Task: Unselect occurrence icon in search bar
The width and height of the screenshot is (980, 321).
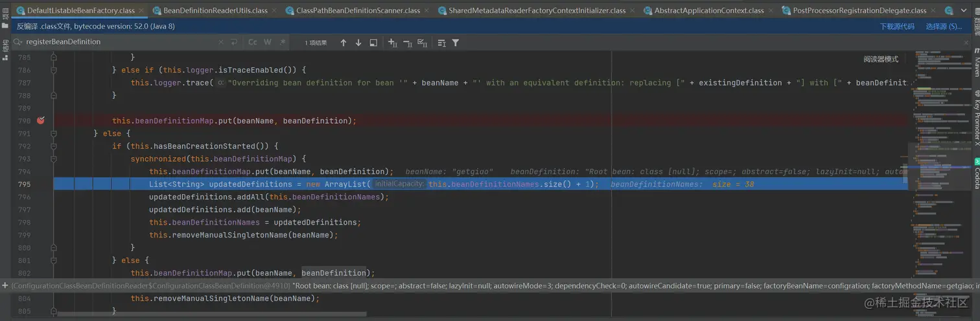Action: click(408, 43)
